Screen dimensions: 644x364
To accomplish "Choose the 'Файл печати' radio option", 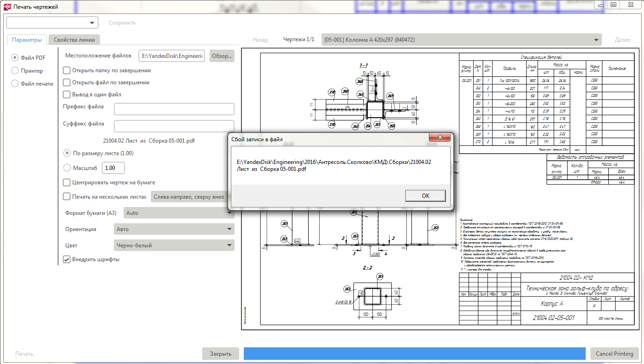I will tap(15, 84).
